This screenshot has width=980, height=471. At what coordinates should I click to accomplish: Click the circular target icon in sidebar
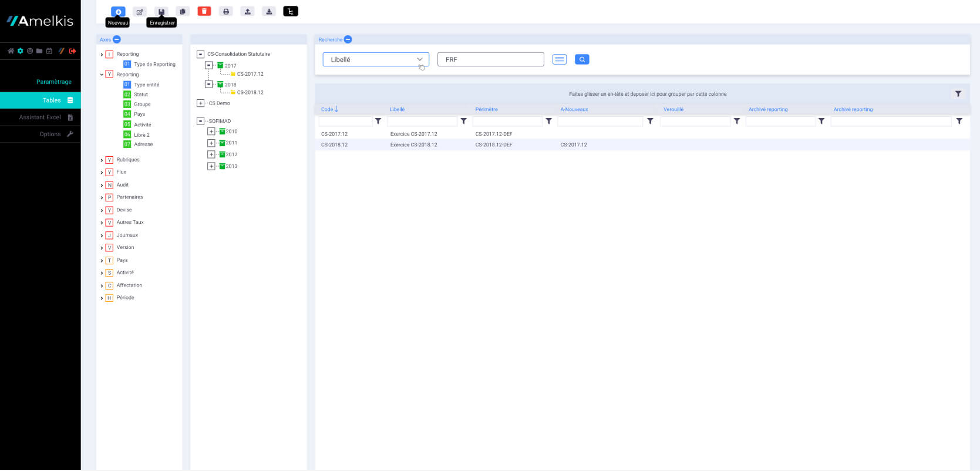click(30, 51)
